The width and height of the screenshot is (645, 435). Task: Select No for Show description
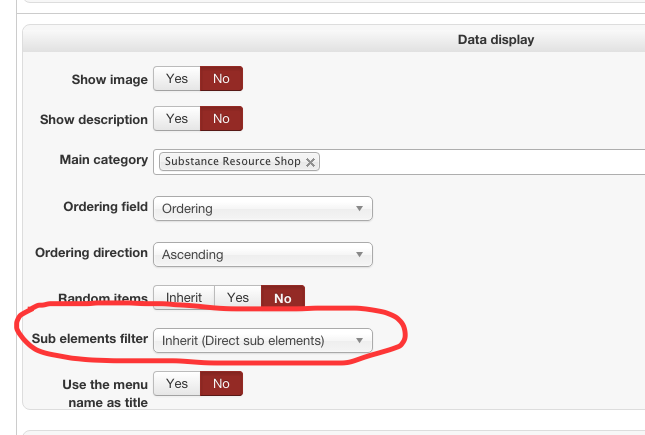[221, 119]
